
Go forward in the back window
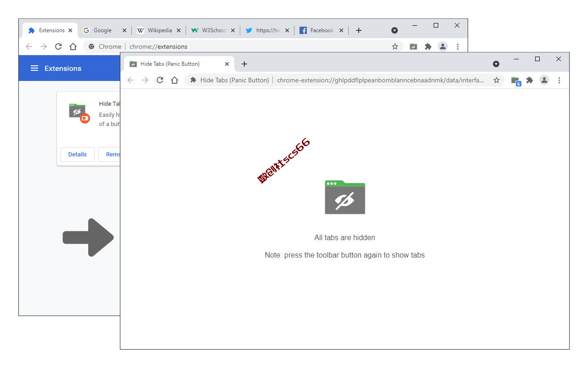[x=44, y=46]
